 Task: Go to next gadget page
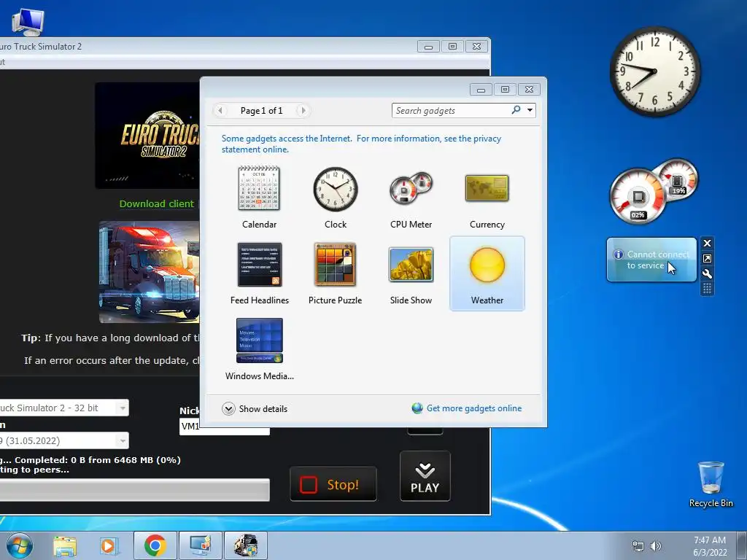pyautogui.click(x=303, y=111)
